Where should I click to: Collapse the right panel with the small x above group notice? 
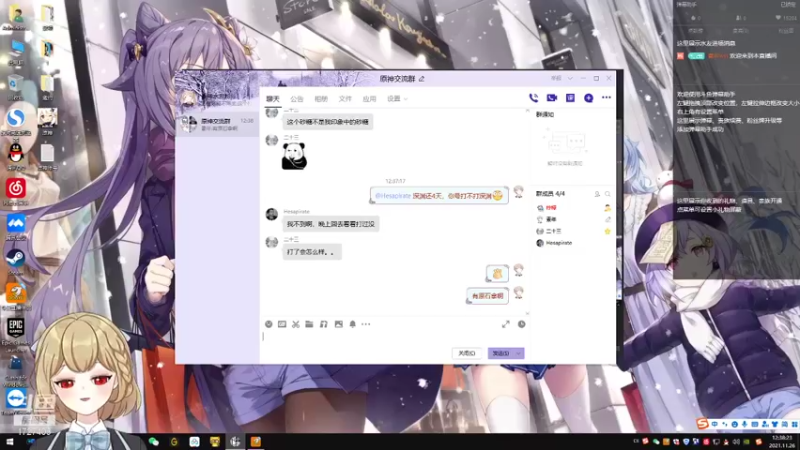(528, 110)
